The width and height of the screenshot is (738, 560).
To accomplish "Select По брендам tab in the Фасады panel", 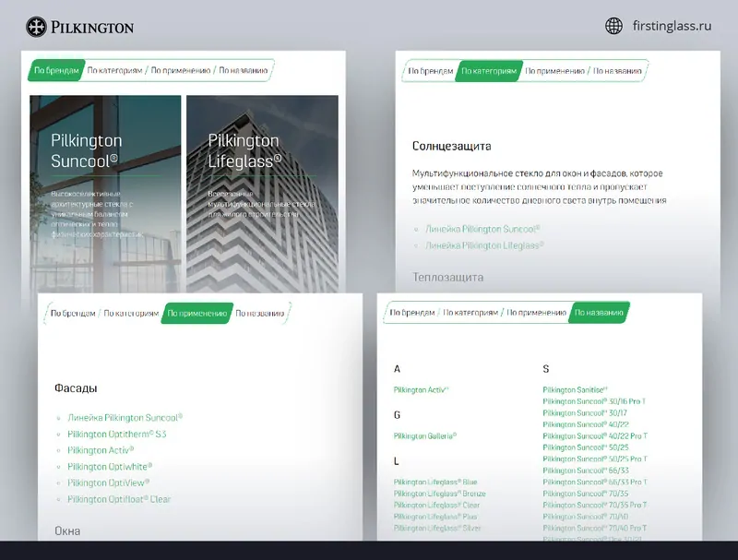I will pyautogui.click(x=73, y=314).
